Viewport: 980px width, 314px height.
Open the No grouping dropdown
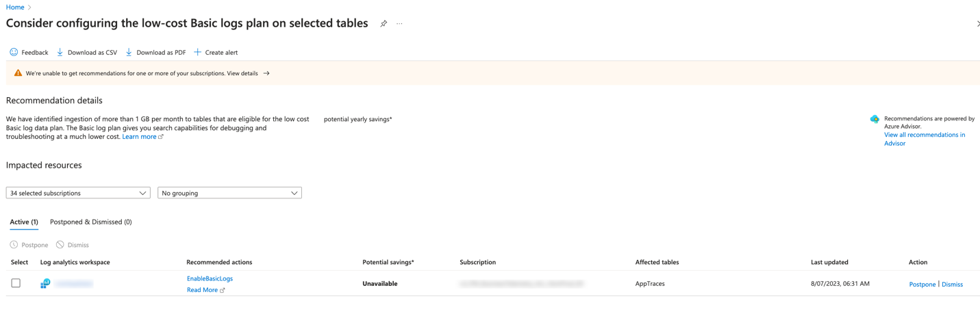(229, 193)
